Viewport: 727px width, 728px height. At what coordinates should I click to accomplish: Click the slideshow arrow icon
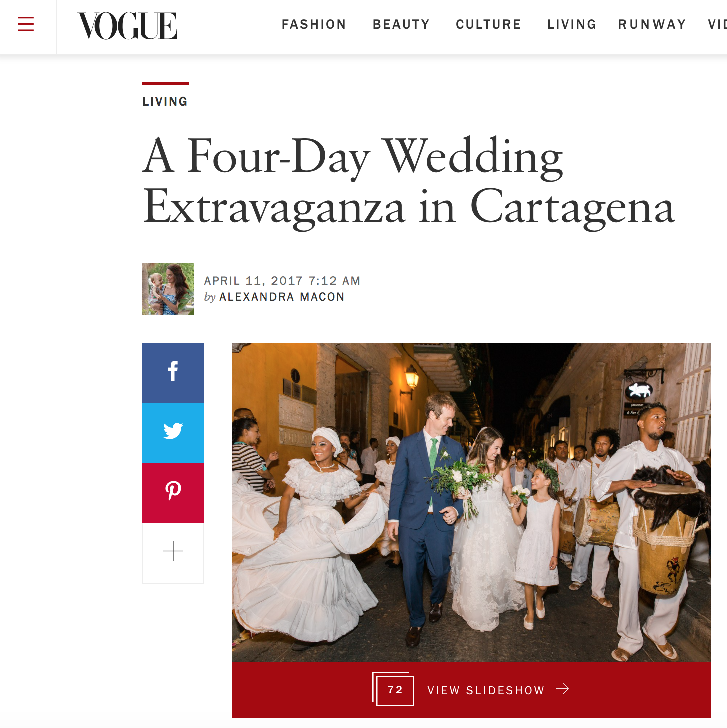tap(563, 689)
